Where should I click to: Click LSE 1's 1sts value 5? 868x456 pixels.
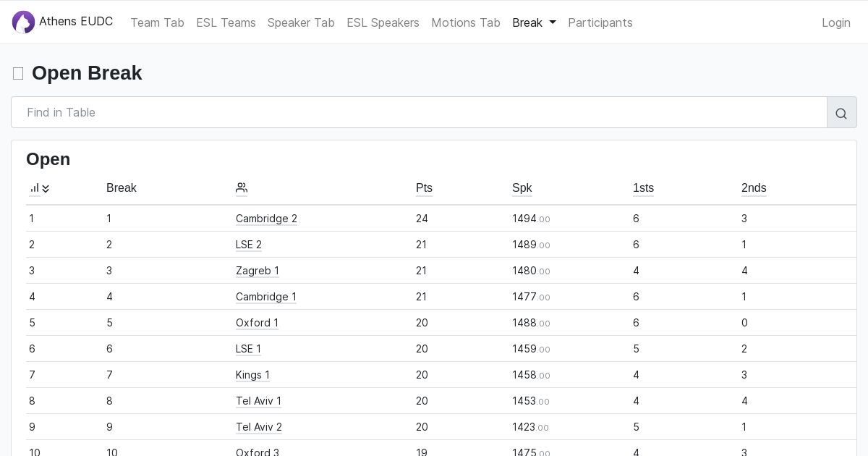pyautogui.click(x=636, y=349)
